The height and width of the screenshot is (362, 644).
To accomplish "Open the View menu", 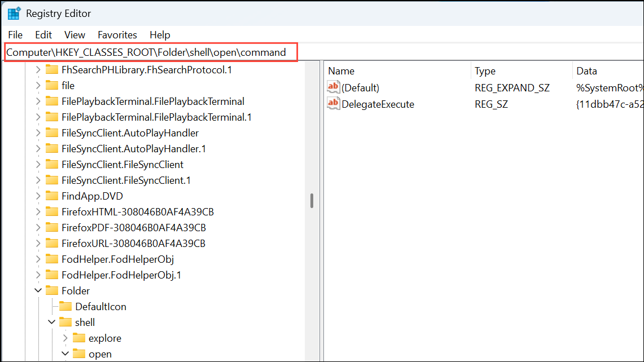I will tap(75, 35).
